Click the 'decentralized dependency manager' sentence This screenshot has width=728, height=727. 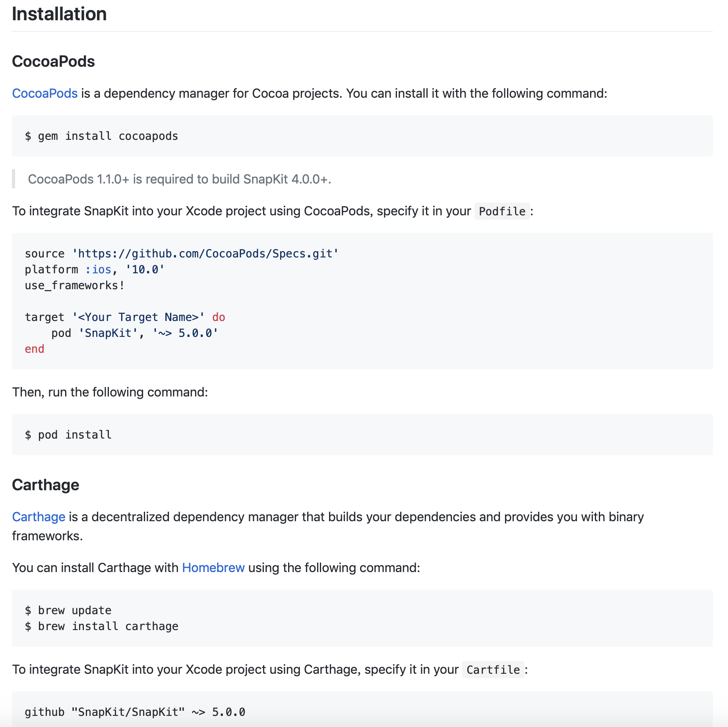click(328, 526)
